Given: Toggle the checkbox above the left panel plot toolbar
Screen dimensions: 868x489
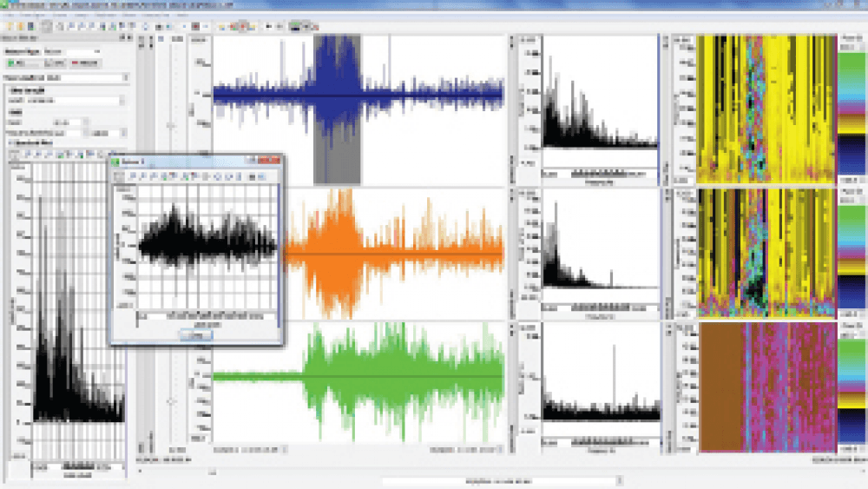Looking at the screenshot, I should pos(10,143).
